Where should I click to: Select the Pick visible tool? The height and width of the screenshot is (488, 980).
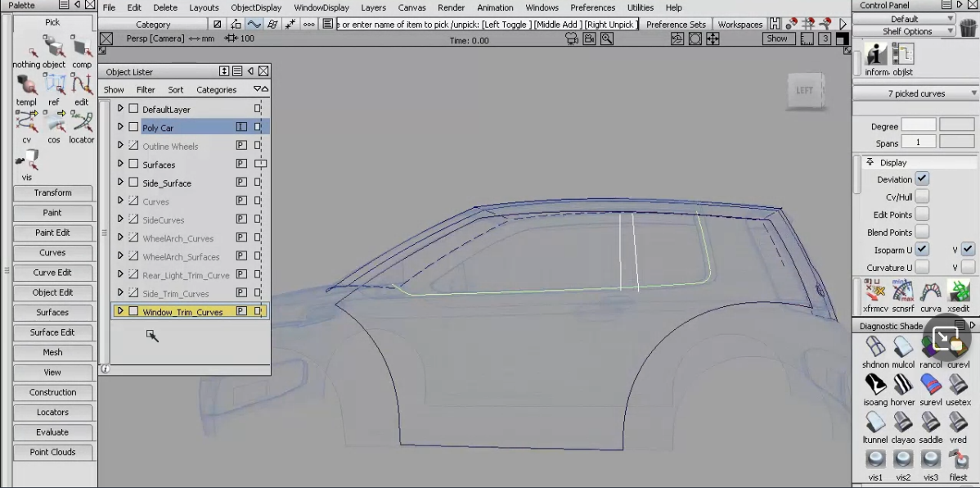[26, 164]
